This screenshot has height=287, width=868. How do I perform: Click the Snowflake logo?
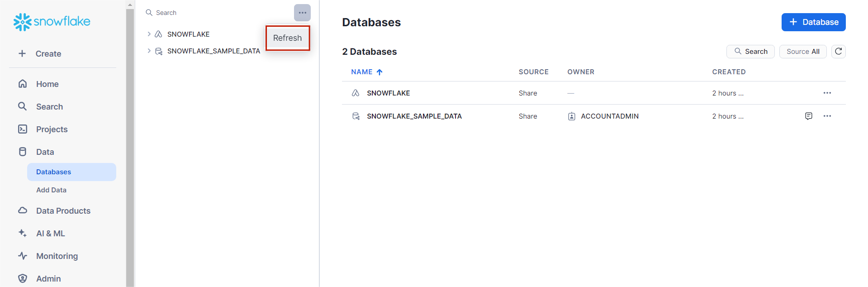click(x=52, y=22)
